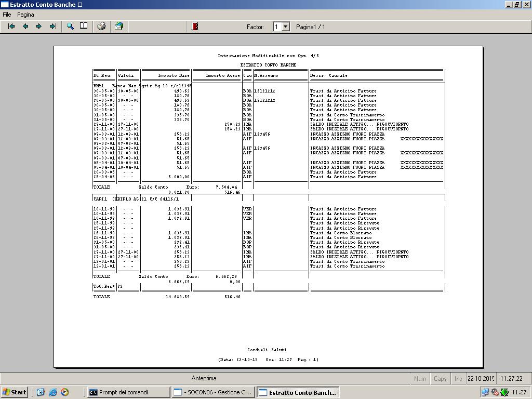
Task: Click the globe email/export icon
Action: pos(119,26)
